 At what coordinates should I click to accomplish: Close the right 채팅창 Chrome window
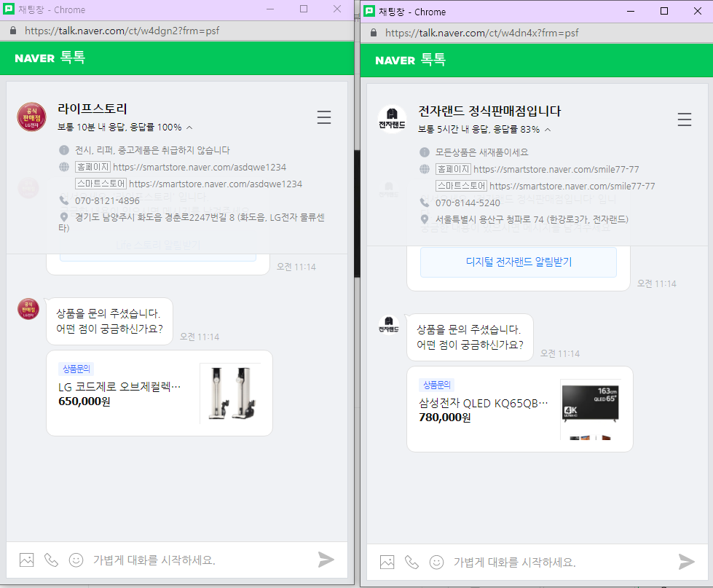tap(698, 12)
